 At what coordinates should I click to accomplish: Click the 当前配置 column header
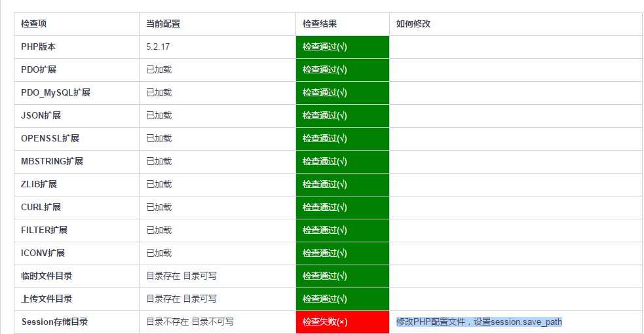click(163, 24)
